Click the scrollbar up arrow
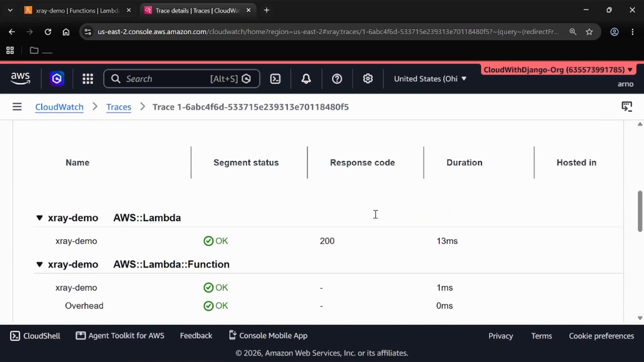Image resolution: width=644 pixels, height=362 pixels. (640, 124)
